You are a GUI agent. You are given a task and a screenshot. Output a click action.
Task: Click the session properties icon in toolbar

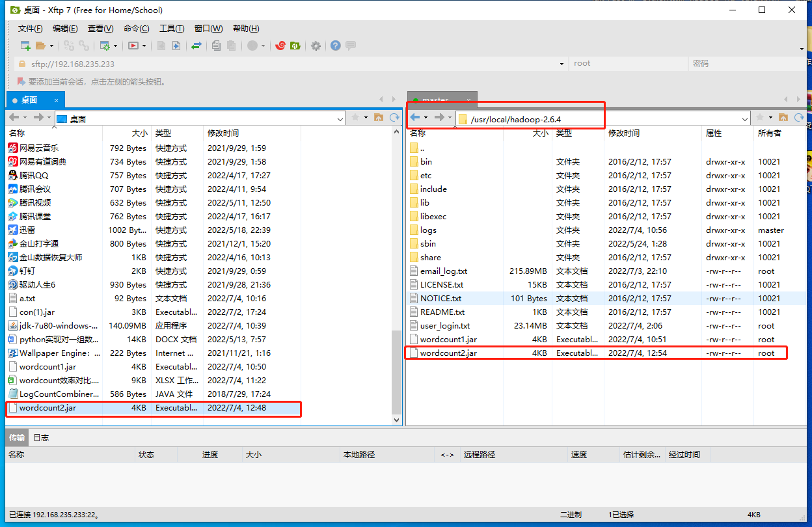(x=105, y=46)
